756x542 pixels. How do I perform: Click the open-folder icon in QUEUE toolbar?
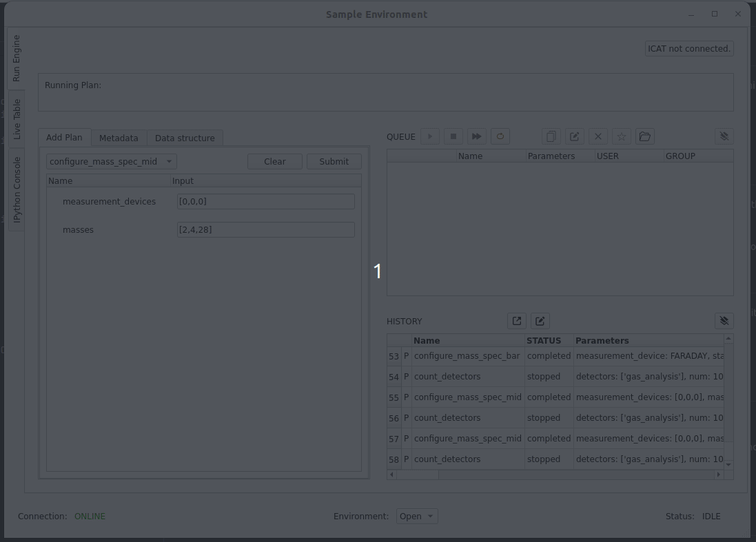pos(644,136)
